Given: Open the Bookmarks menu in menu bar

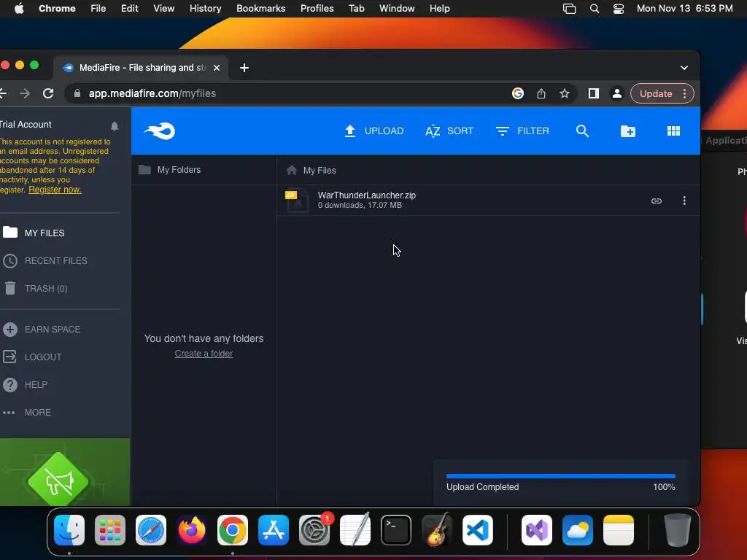Looking at the screenshot, I should tap(260, 9).
